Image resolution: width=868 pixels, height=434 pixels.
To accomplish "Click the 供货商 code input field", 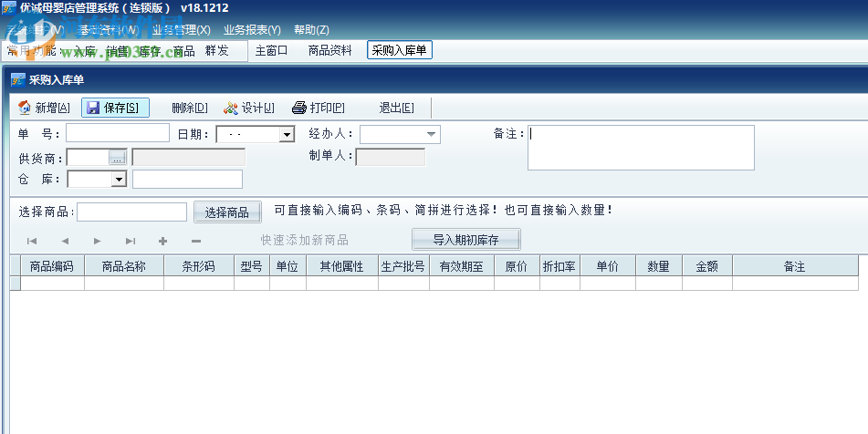I will click(x=88, y=158).
